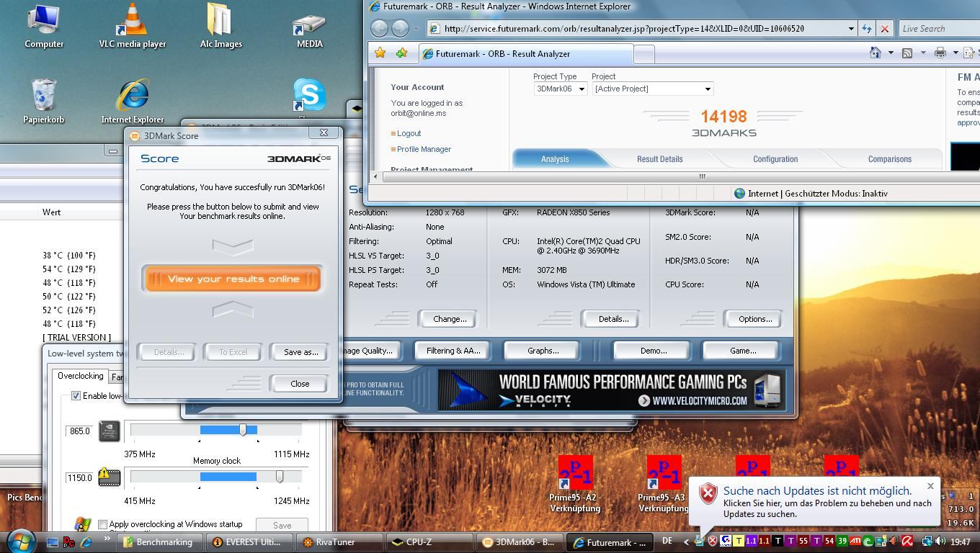Click the Live Search box in IE
The image size is (980, 553).
pos(940,29)
